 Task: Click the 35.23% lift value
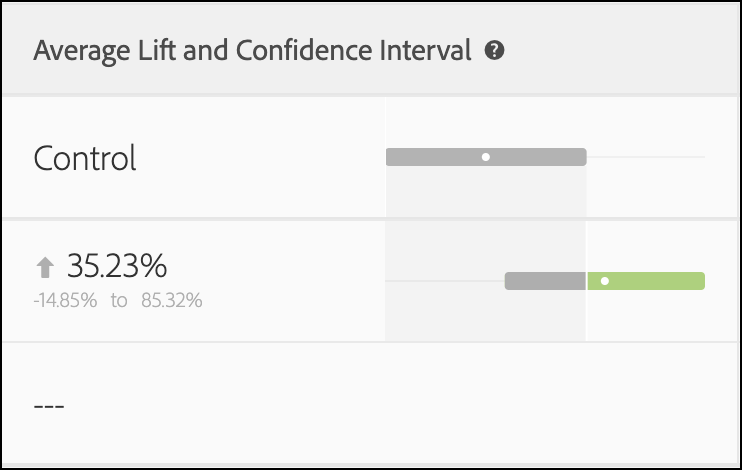coord(116,266)
